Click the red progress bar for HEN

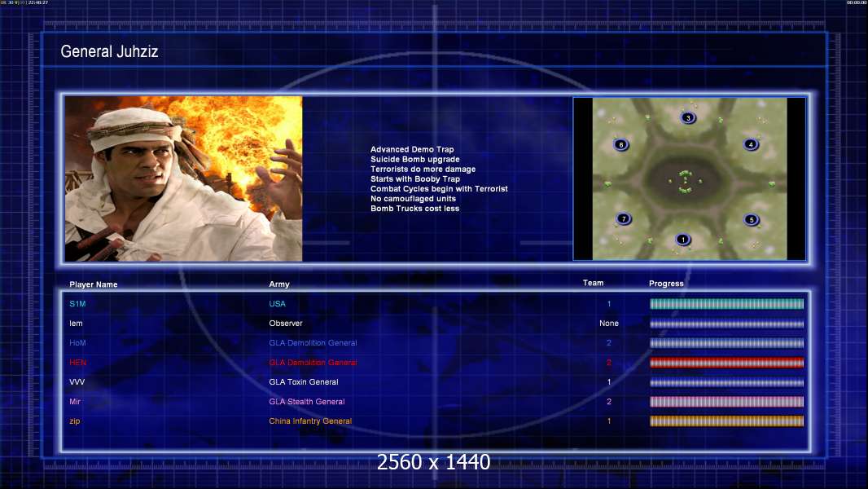pyautogui.click(x=727, y=363)
